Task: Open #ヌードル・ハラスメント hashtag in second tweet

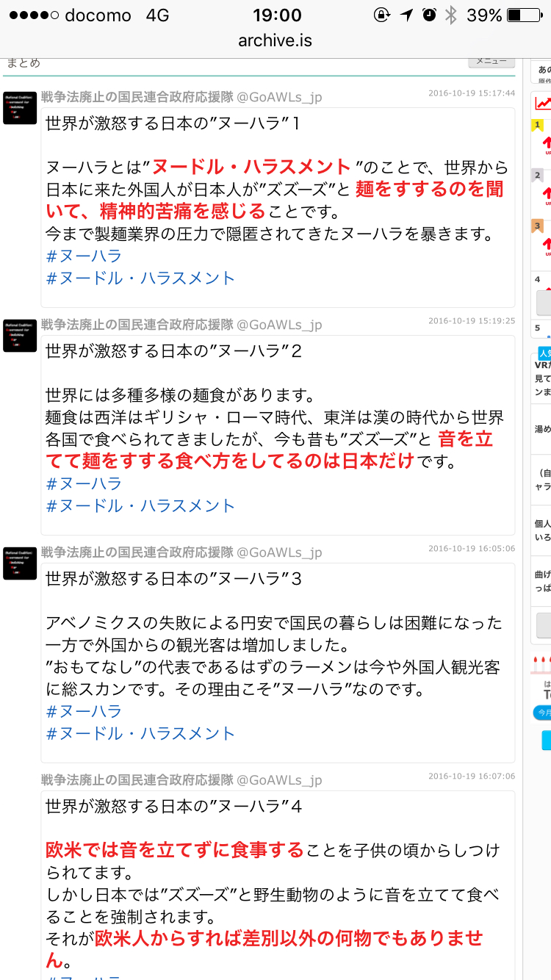Action: 140,506
